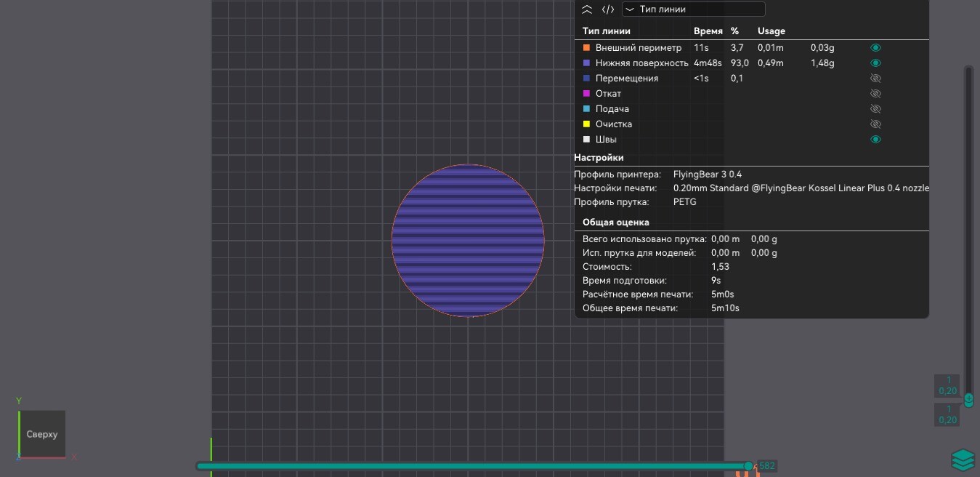This screenshot has height=477, width=980.
Task: Click the layers stack icon
Action: click(963, 460)
